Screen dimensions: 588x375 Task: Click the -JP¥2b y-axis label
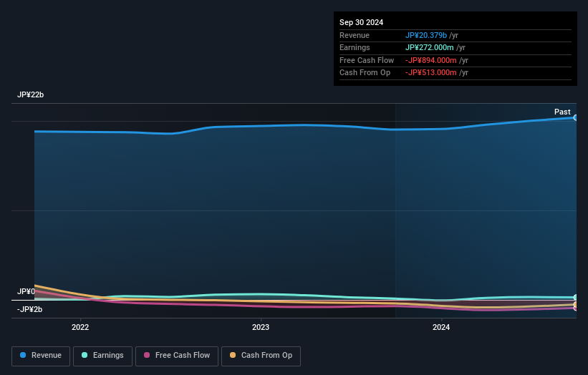click(29, 309)
